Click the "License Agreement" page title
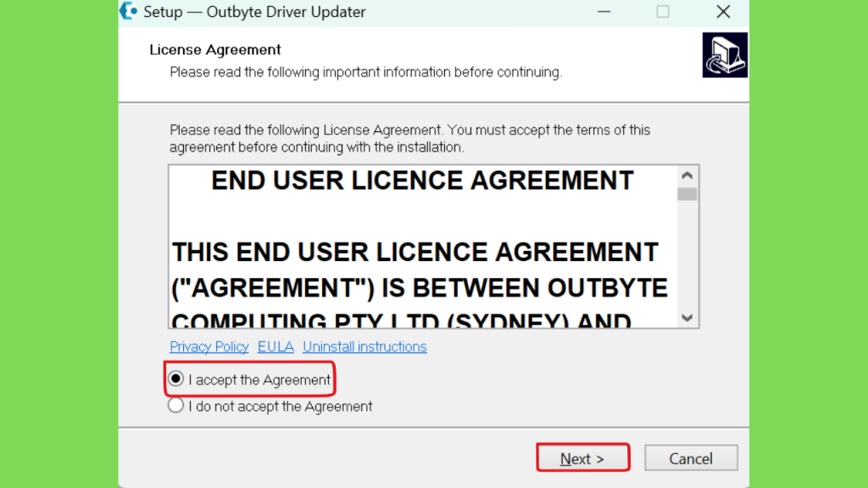Viewport: 868px width, 488px height. point(215,50)
